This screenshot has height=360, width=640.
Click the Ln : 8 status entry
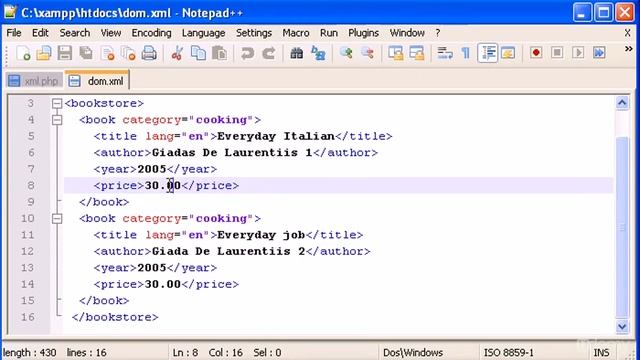[x=185, y=352]
